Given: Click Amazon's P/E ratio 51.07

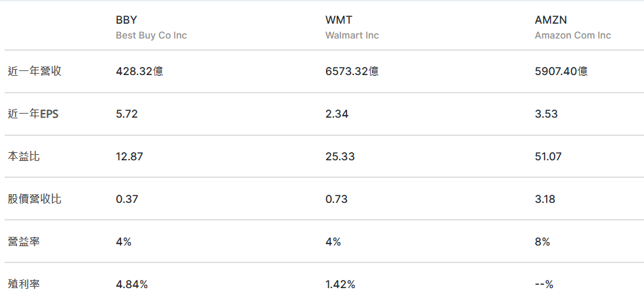Looking at the screenshot, I should click(548, 156).
